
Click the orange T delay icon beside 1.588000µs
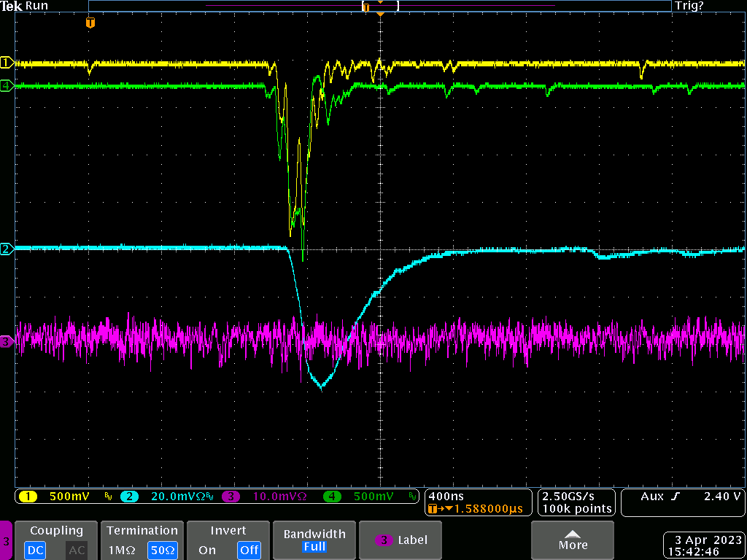434,508
